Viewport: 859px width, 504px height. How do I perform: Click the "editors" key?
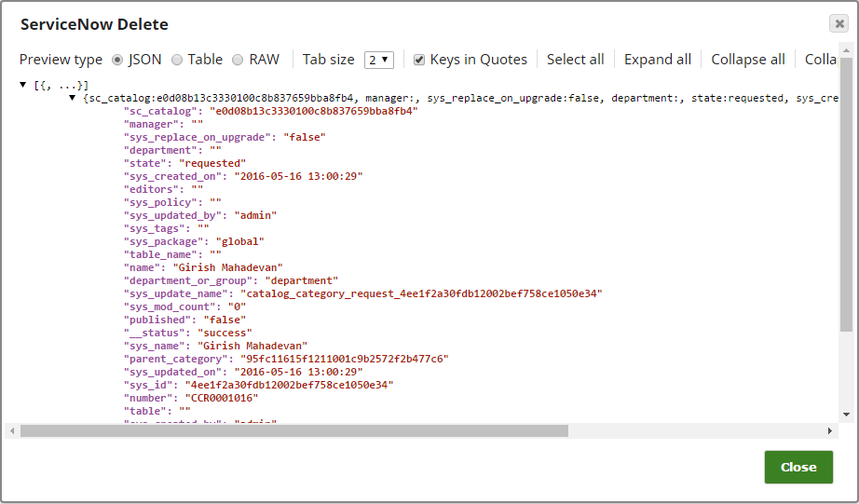click(151, 189)
